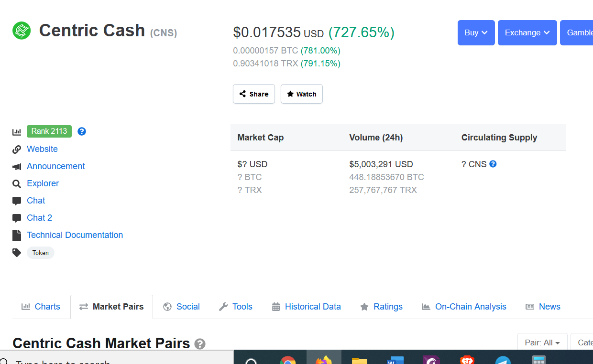Click the question mark beside CNS circulating supply
The image size is (593, 364).
tap(493, 164)
